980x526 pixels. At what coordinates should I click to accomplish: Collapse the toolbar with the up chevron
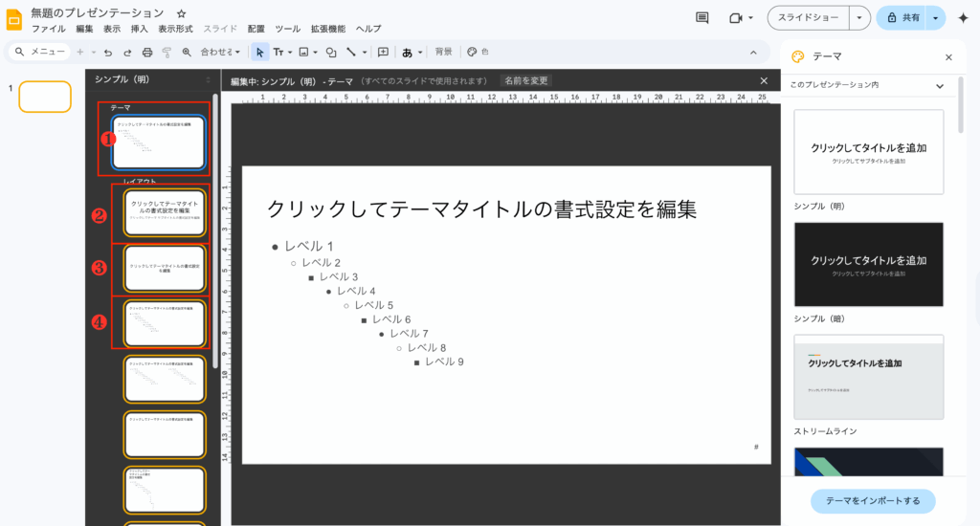[753, 52]
